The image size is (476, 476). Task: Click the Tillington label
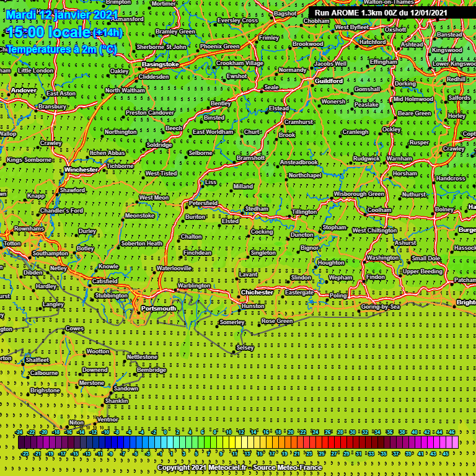304,212
